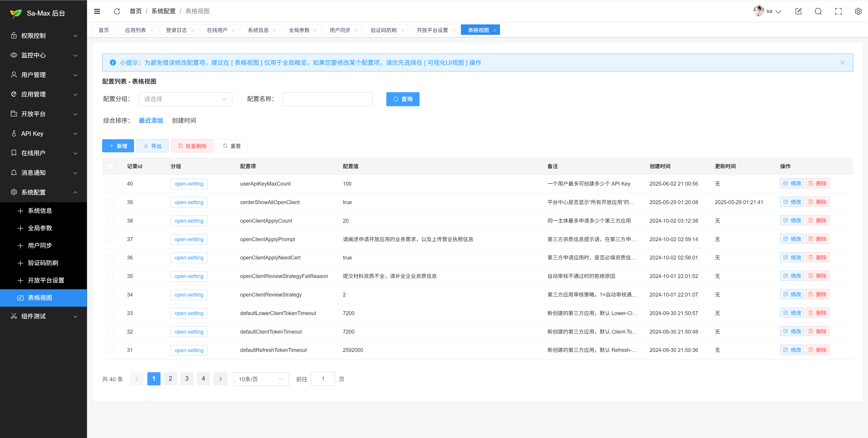Click the refresh page icon in header

[x=117, y=12]
